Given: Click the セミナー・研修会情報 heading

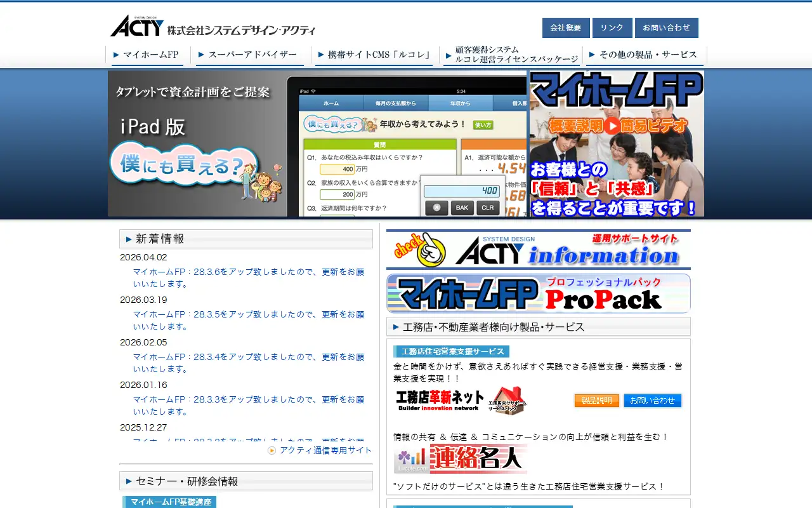Looking at the screenshot, I should coord(246,481).
